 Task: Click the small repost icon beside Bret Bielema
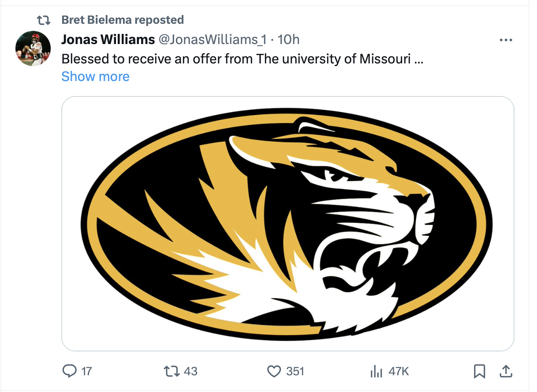(x=43, y=20)
